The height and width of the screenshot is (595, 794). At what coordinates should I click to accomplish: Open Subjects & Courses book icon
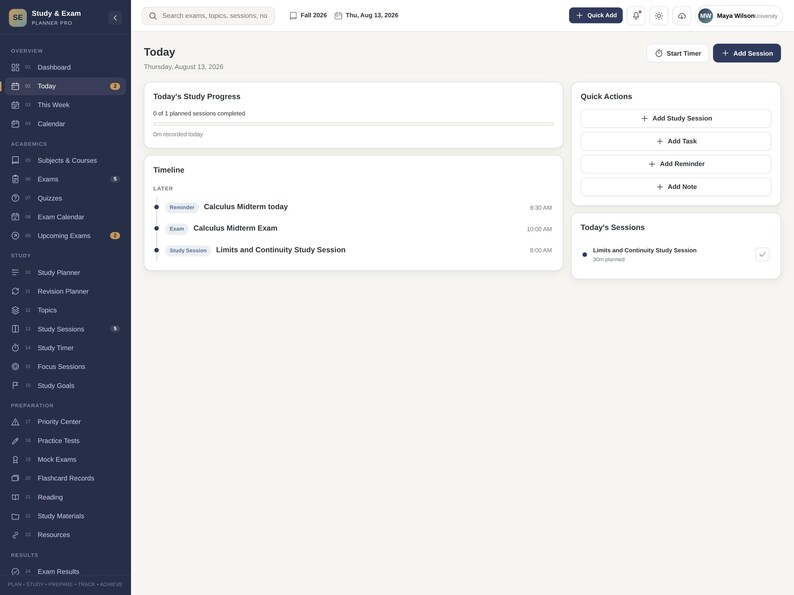coord(15,161)
